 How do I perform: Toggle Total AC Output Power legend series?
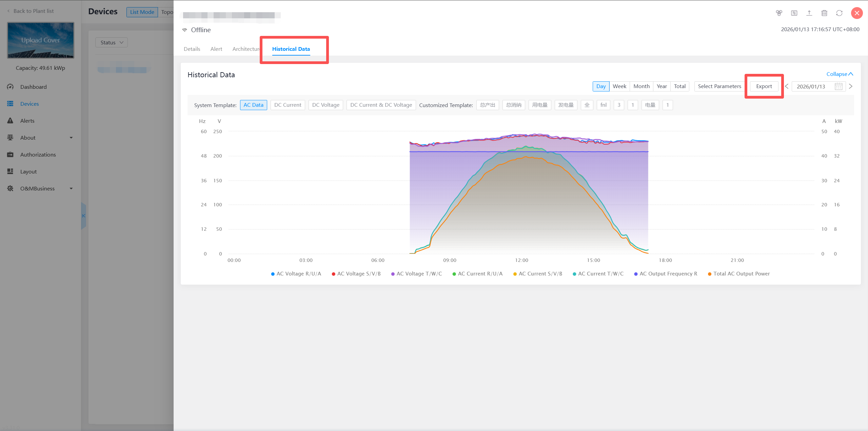coord(741,274)
